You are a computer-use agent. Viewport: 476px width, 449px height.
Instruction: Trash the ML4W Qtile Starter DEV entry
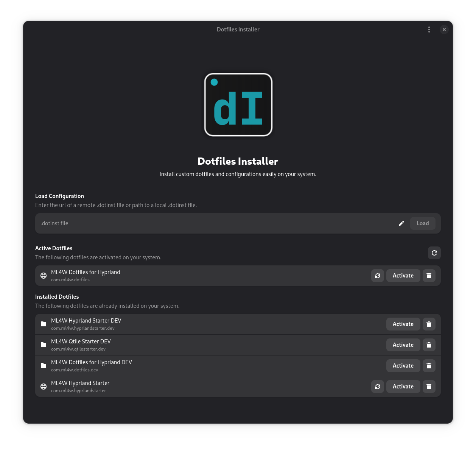coord(429,345)
